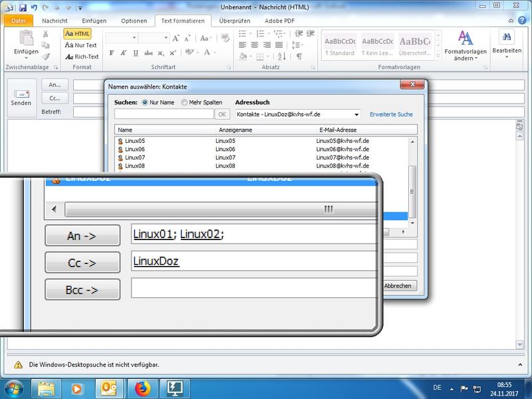The image size is (532, 399).
Task: Open the Bearbeiten binoculars tool
Action: pyautogui.click(x=507, y=38)
